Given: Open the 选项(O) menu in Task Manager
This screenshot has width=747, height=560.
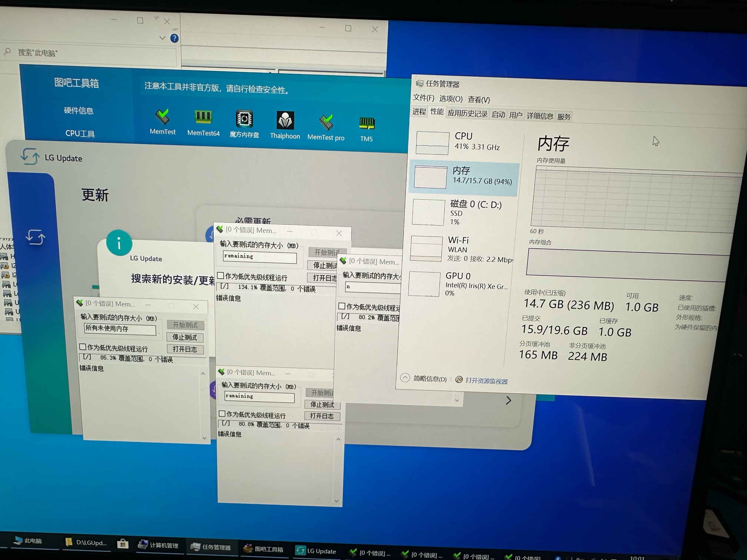Looking at the screenshot, I should point(451,99).
